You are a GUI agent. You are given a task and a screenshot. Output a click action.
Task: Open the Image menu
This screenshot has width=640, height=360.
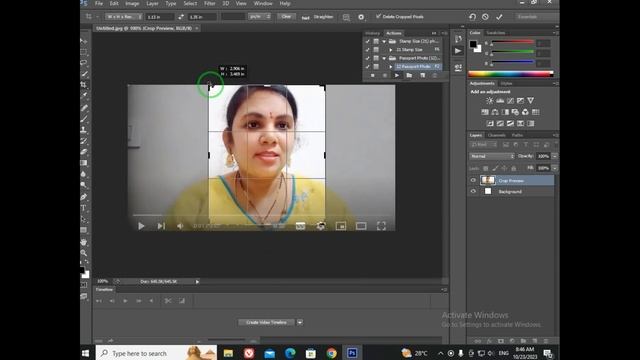pos(132,4)
